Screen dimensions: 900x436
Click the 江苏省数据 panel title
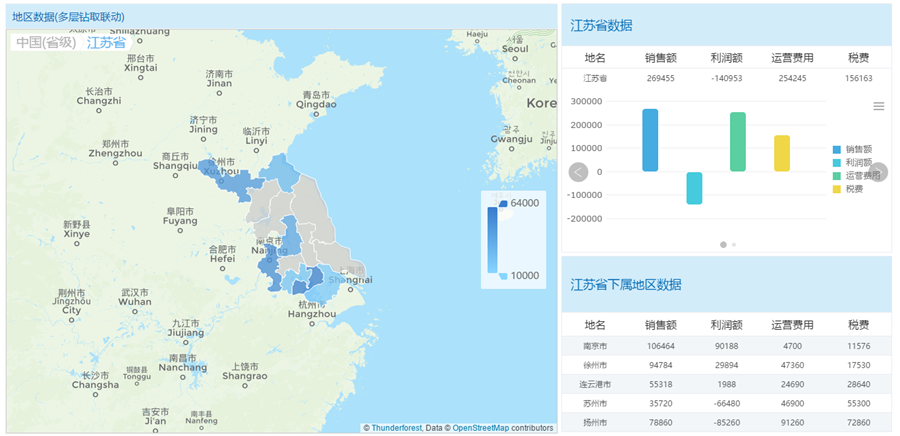click(x=602, y=25)
